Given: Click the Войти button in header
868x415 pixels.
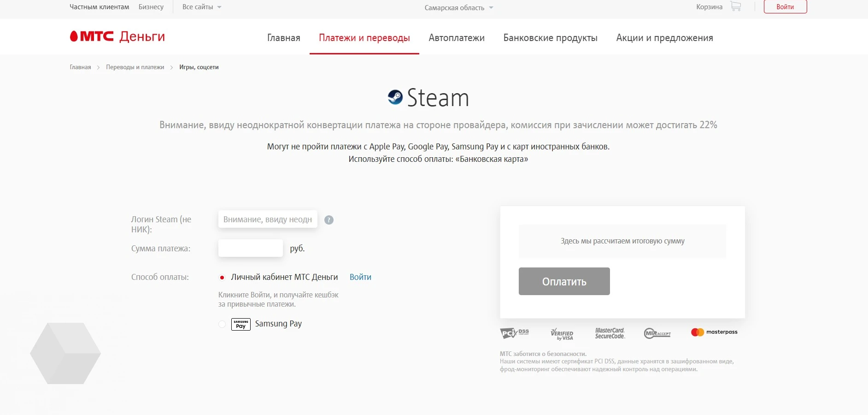Looking at the screenshot, I should point(785,6).
